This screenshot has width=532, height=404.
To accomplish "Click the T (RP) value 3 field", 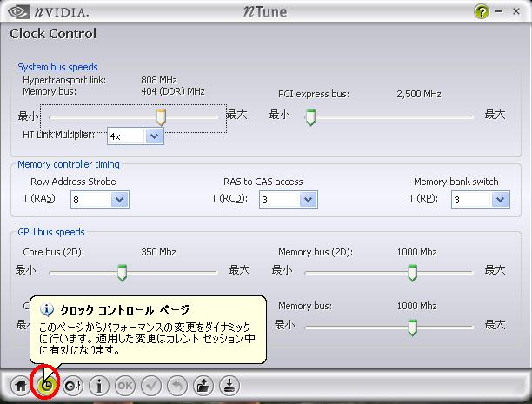I will (x=472, y=200).
